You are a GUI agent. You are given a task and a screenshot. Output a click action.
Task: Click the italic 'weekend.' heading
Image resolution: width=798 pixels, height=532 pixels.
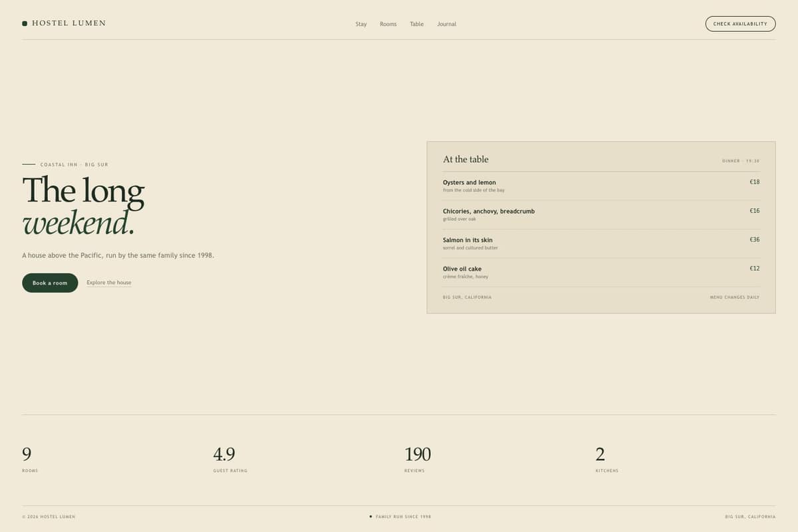pyautogui.click(x=78, y=223)
